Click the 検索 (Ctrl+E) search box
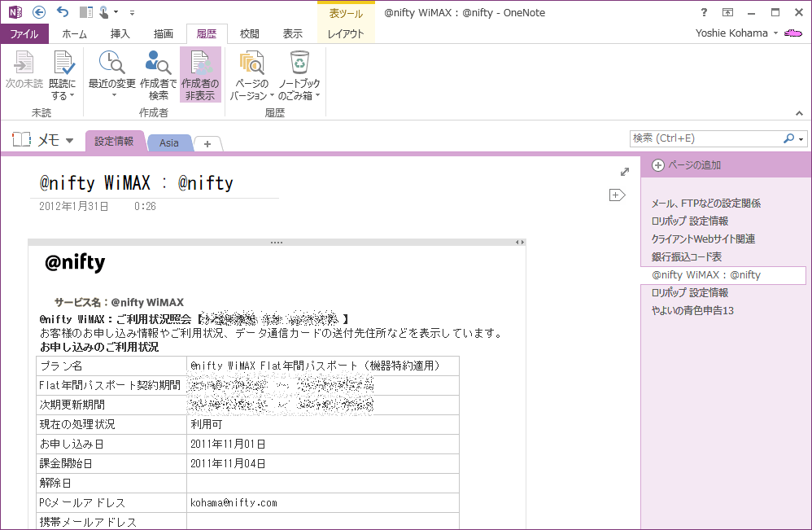Image resolution: width=812 pixels, height=530 pixels. click(x=705, y=138)
